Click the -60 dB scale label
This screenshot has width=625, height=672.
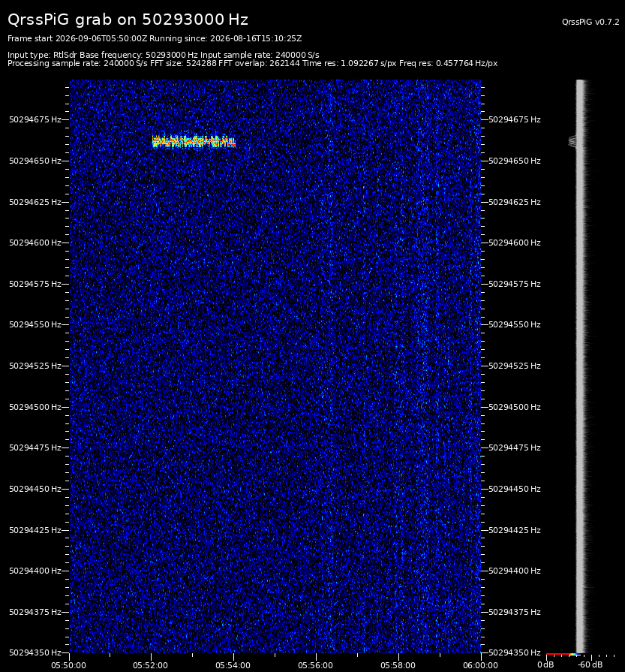pos(590,664)
